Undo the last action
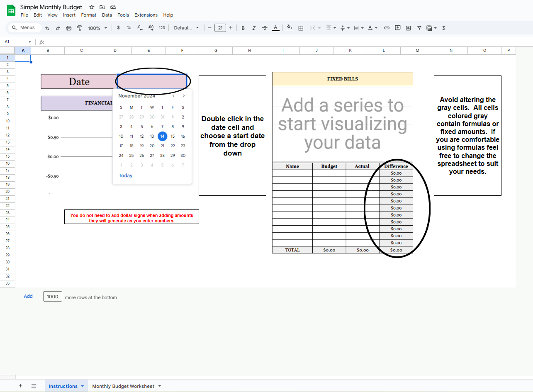 click(x=47, y=28)
